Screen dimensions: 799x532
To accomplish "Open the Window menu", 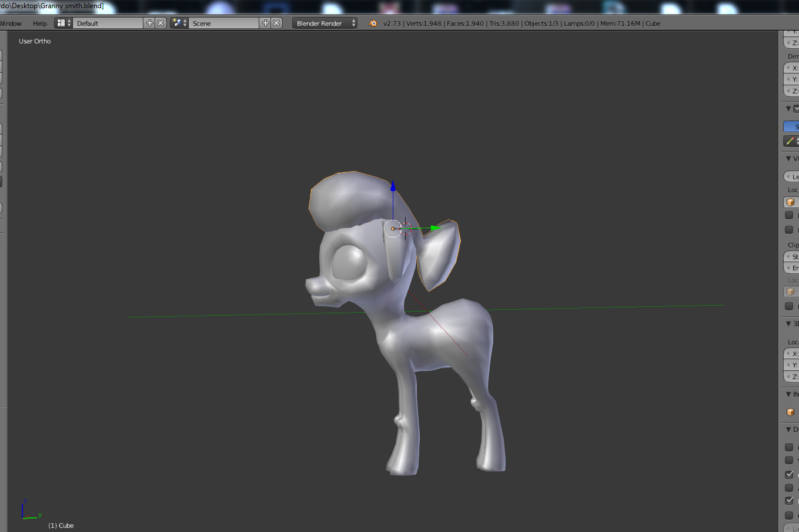I will (11, 24).
